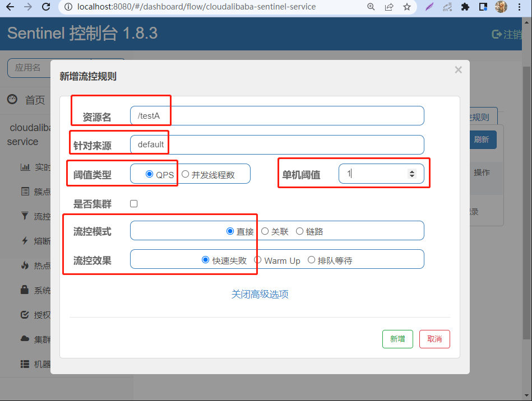Click the page vertical scrollbar

click(x=526, y=203)
